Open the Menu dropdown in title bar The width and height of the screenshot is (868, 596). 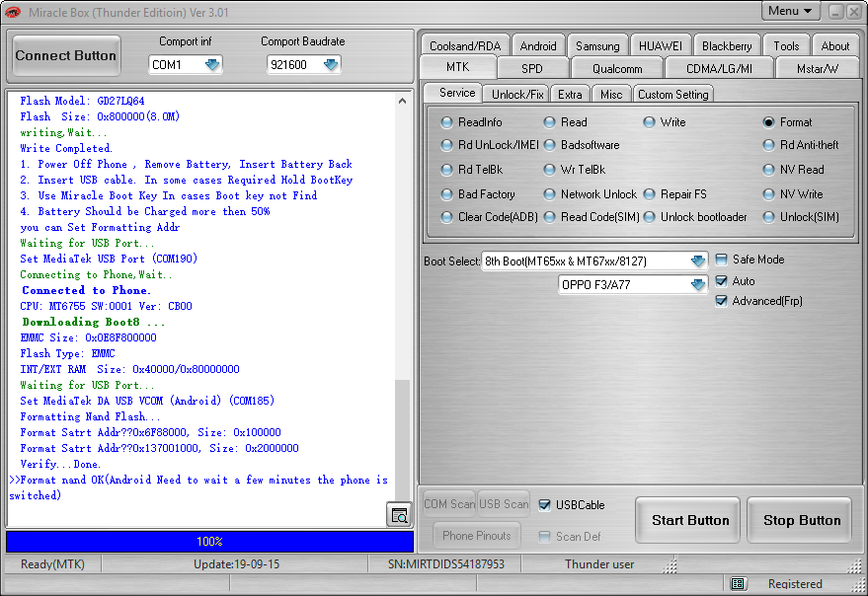click(x=790, y=11)
